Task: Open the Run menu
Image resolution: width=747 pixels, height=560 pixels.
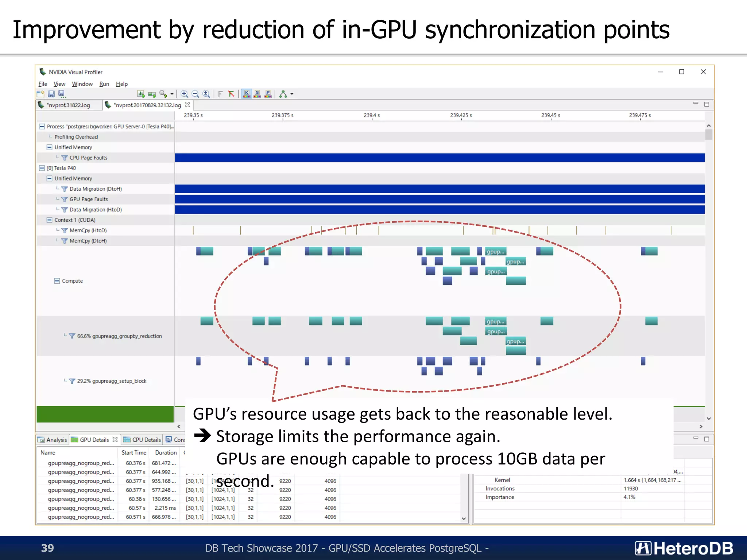Action: coord(104,84)
